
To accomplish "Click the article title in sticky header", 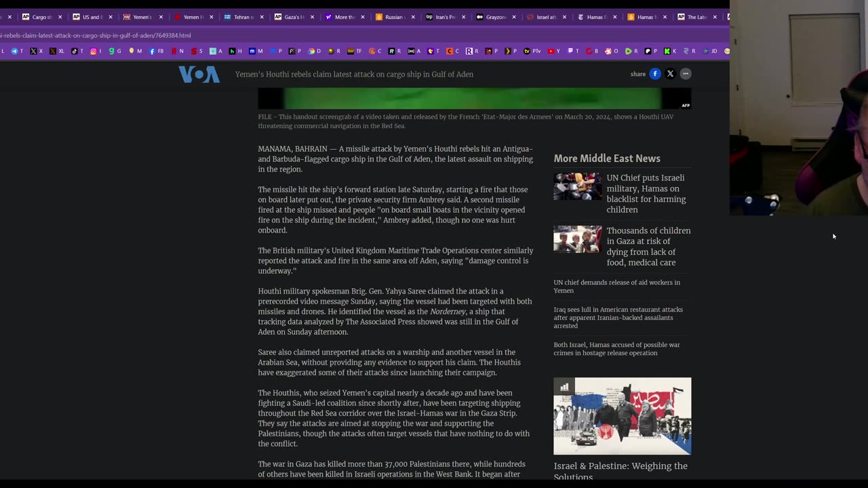I will (354, 74).
